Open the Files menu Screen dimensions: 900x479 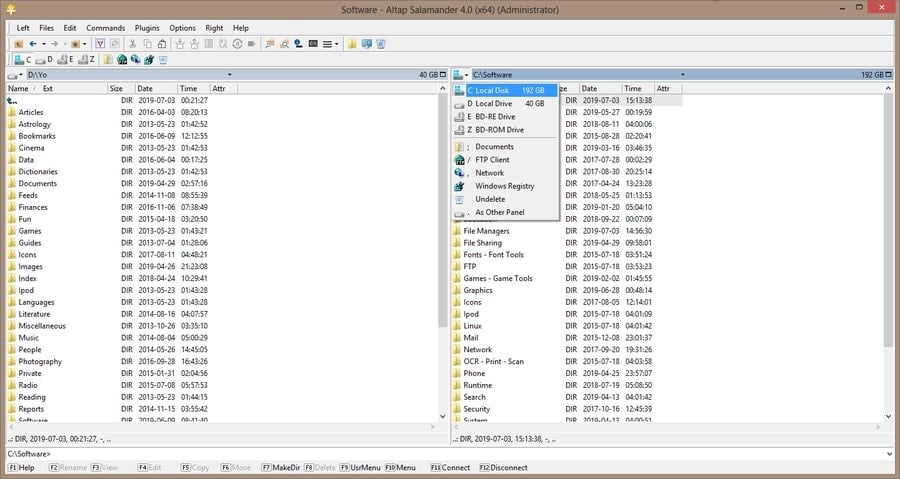[46, 28]
